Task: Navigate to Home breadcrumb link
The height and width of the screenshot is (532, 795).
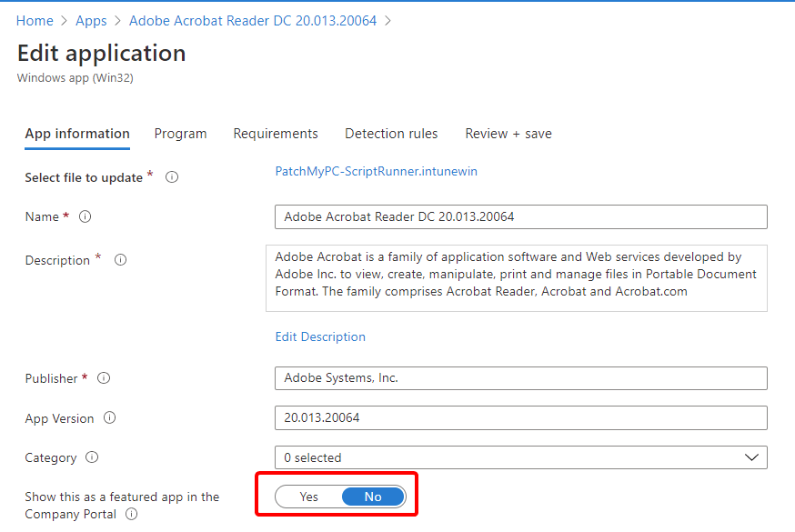Action: coord(35,21)
